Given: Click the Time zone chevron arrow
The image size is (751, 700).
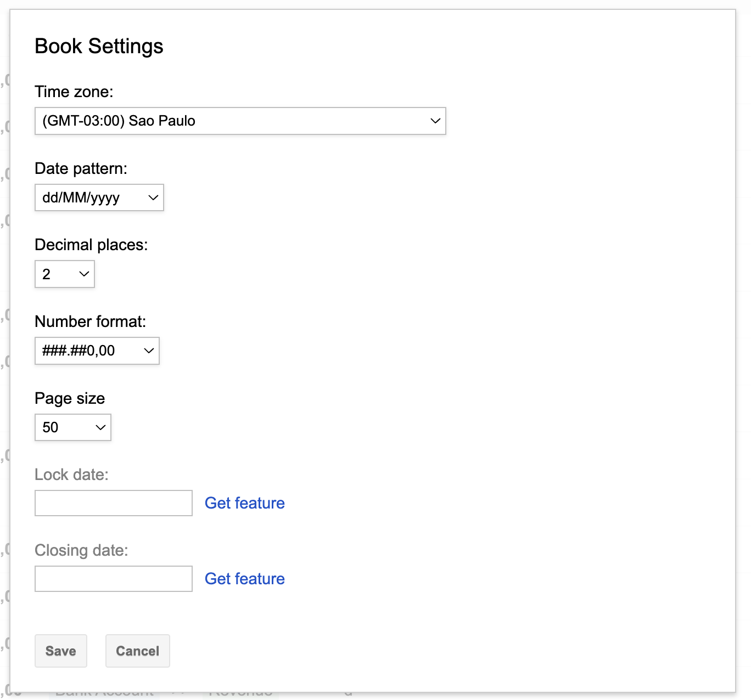Looking at the screenshot, I should (x=434, y=121).
